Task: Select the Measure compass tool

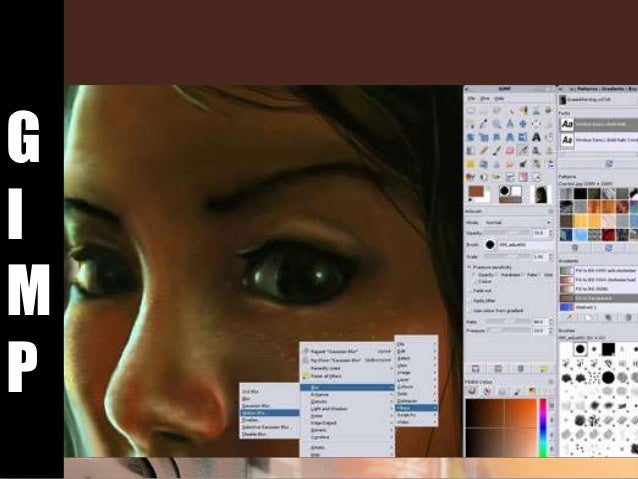Action: [x=510, y=124]
